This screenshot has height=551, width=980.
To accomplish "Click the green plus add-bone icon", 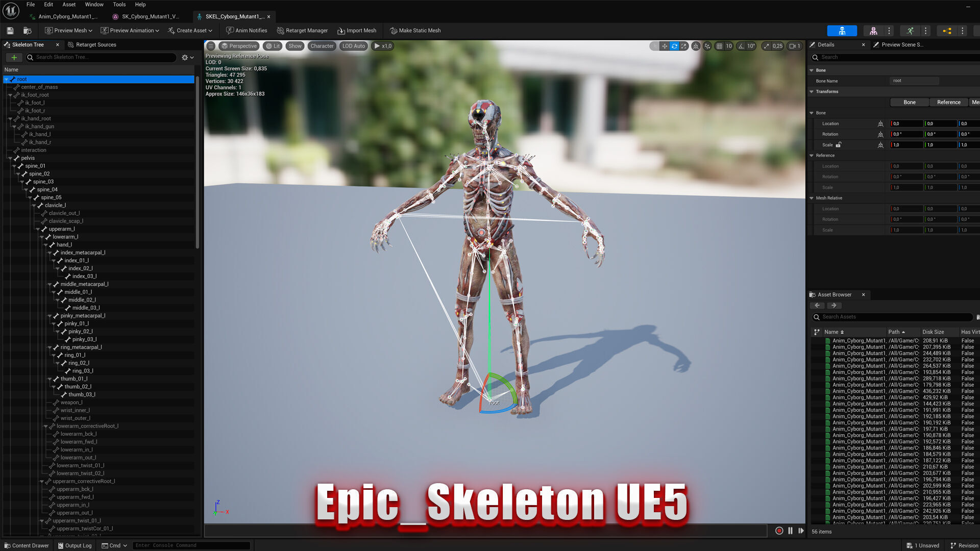I will point(14,57).
